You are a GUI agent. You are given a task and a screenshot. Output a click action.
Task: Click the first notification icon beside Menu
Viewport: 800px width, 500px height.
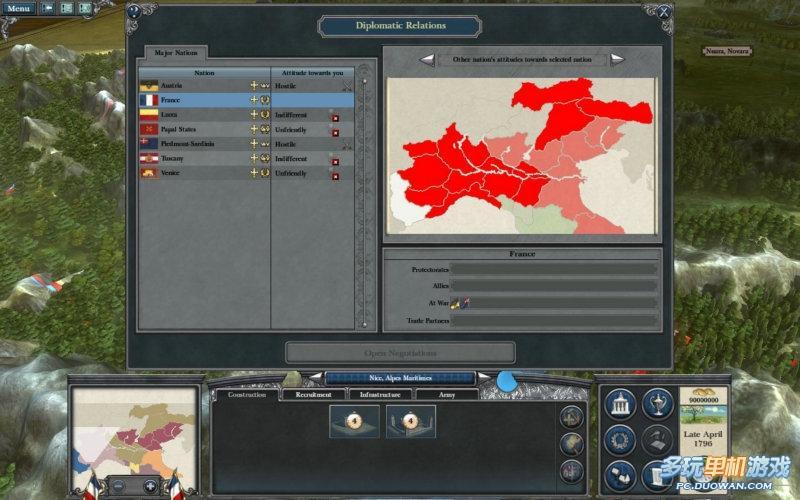(x=48, y=8)
